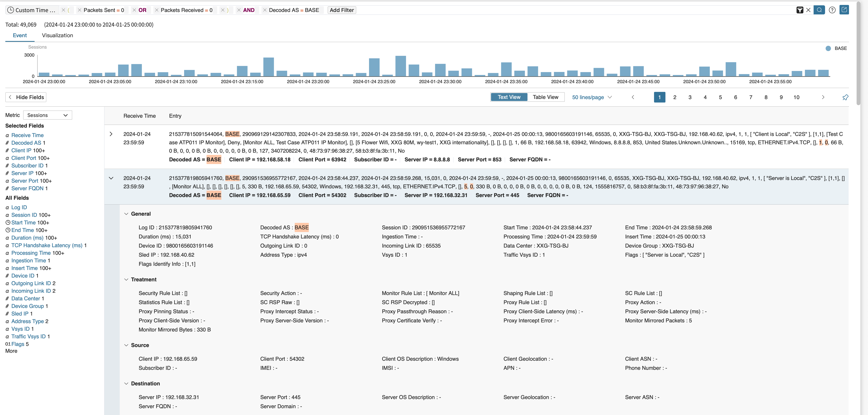Expand the first log entry row
The height and width of the screenshot is (415, 868).
point(111,134)
